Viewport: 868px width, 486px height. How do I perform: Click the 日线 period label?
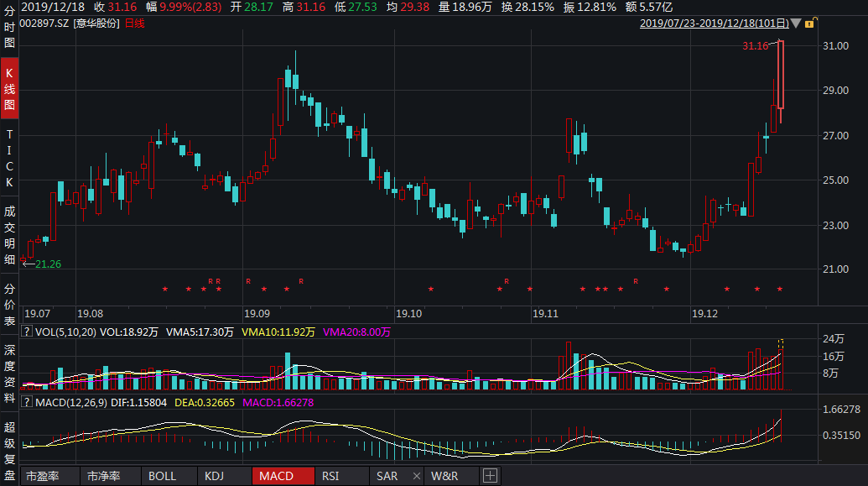[x=134, y=24]
